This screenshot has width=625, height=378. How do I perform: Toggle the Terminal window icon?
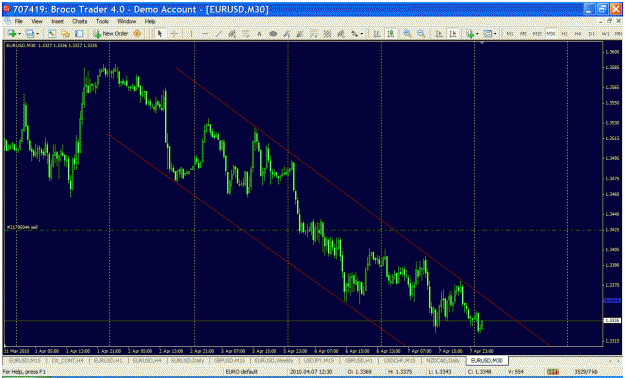coord(79,34)
